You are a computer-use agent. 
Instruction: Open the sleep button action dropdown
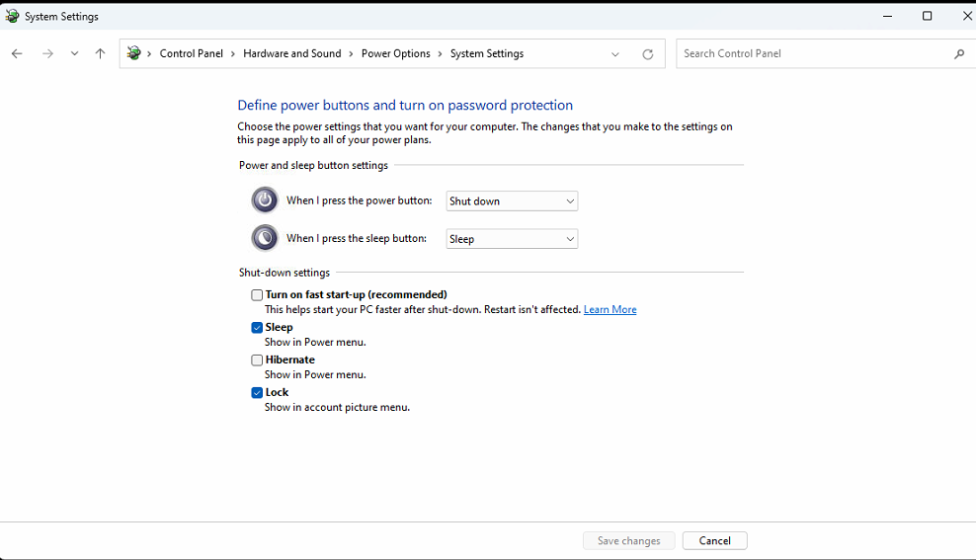coord(512,239)
